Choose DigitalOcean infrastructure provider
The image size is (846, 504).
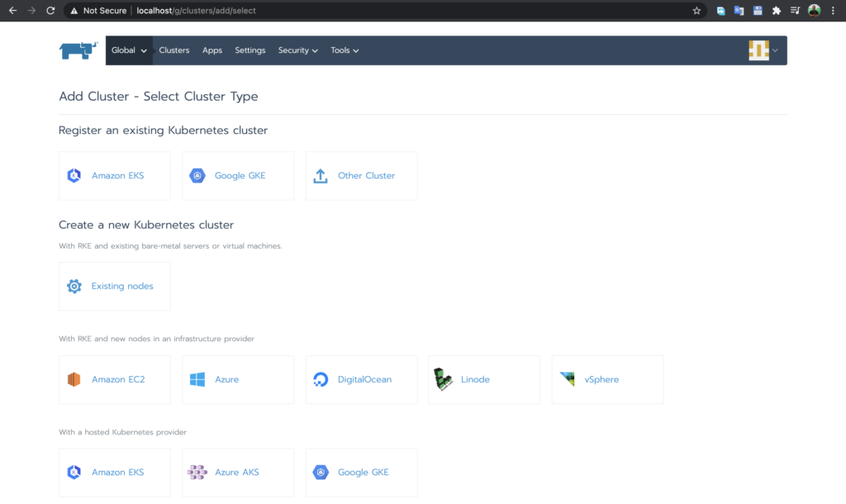[x=361, y=379]
